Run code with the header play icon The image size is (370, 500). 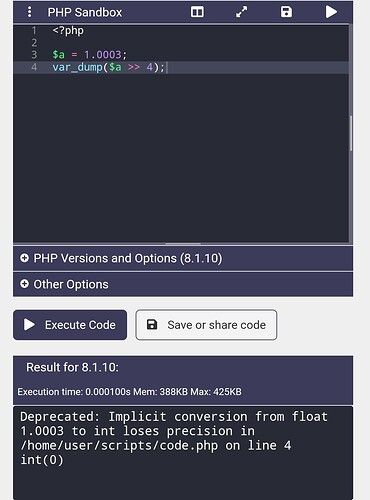click(331, 12)
